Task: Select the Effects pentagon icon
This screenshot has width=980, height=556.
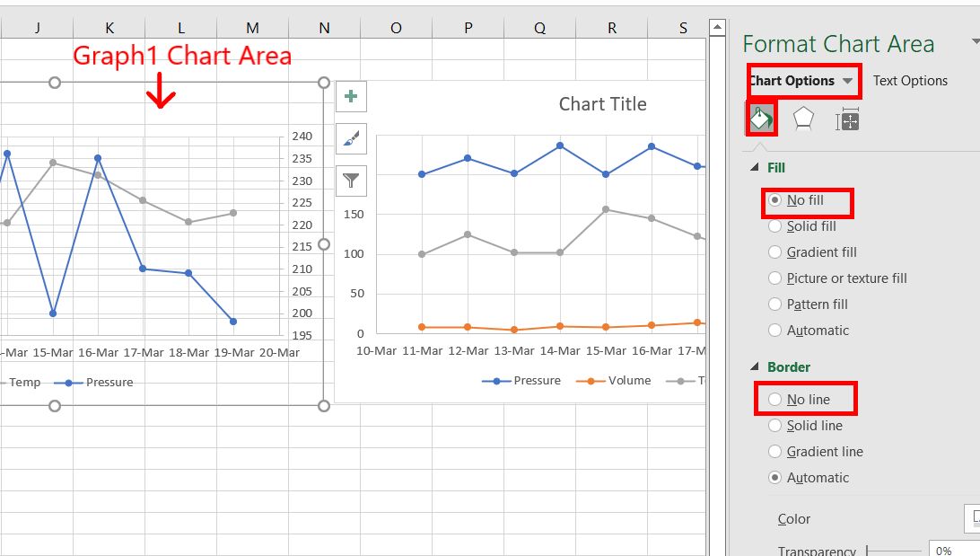Action: point(802,118)
